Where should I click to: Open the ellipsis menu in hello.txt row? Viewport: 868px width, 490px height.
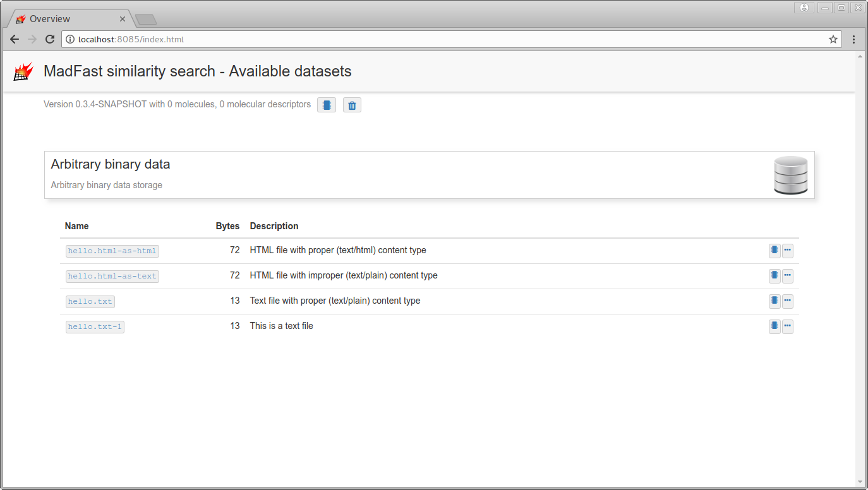tap(787, 301)
